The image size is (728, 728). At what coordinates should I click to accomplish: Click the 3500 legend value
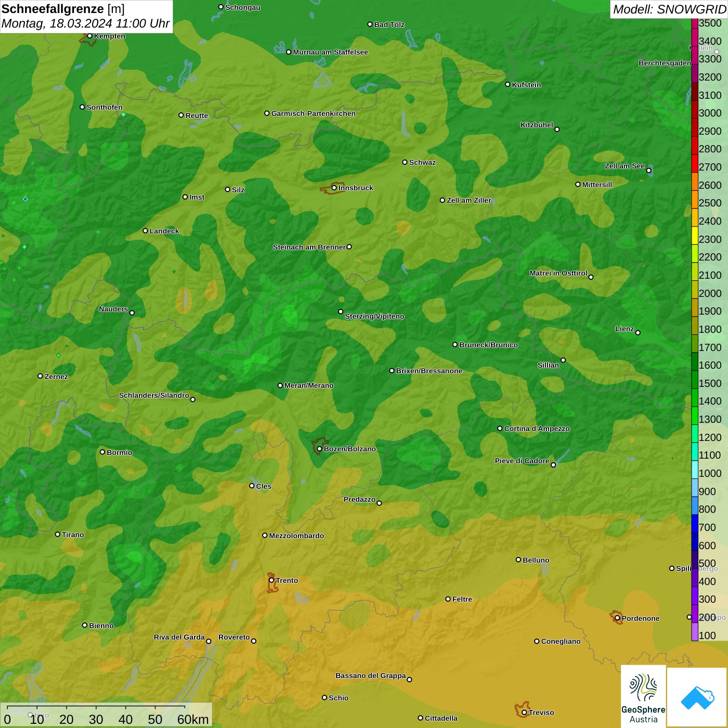[710, 23]
